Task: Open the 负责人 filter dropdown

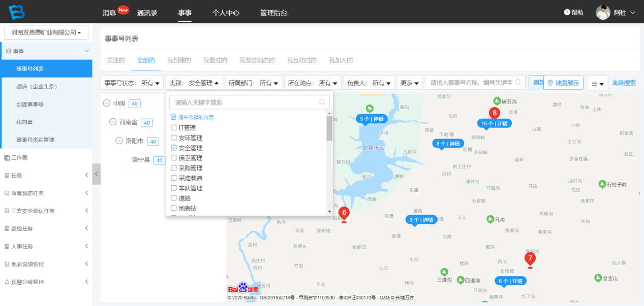Action: point(369,83)
